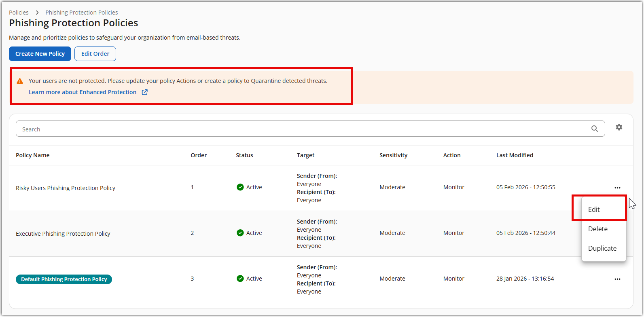Image resolution: width=644 pixels, height=317 pixels.
Task: Open Learn more about Enhanced Protection link
Action: [x=83, y=92]
